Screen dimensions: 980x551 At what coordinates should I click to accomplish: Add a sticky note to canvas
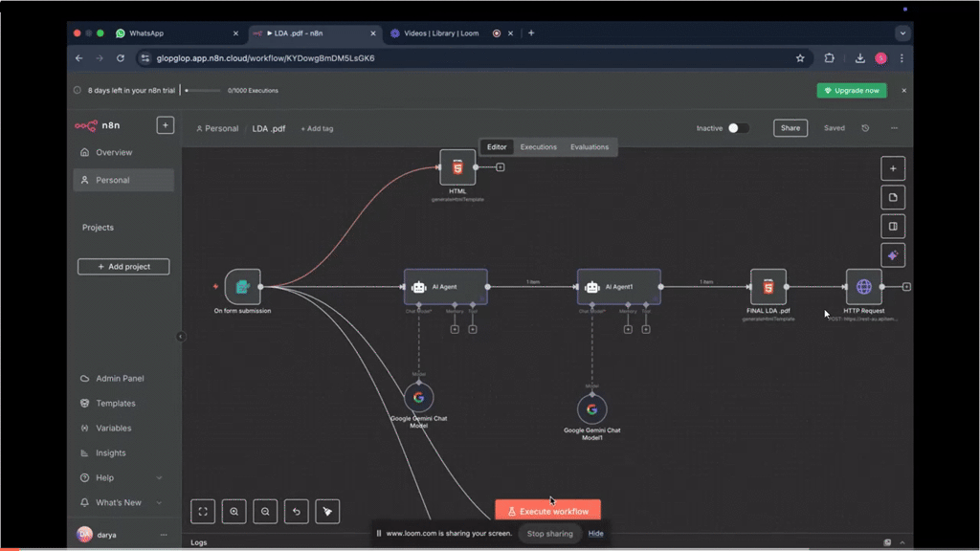click(893, 197)
